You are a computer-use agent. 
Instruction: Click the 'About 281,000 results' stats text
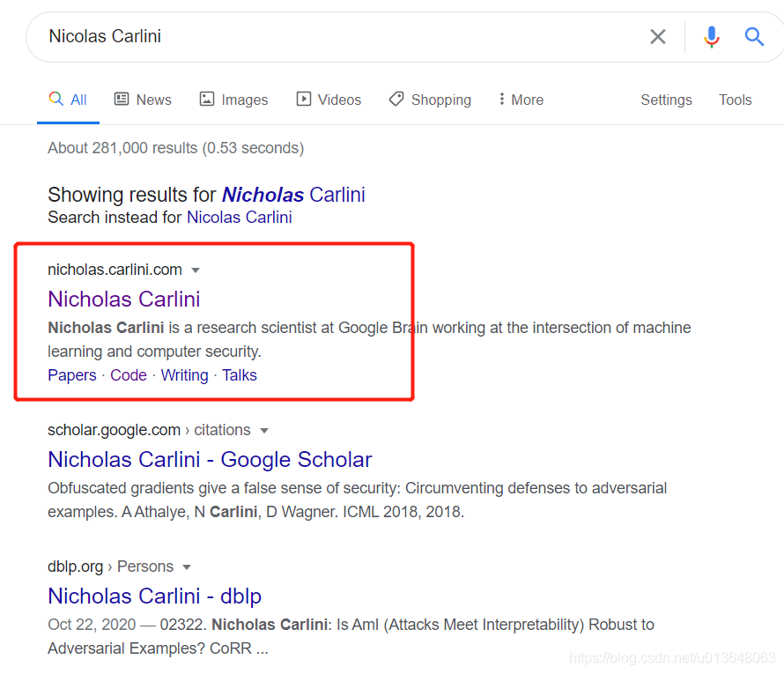[176, 148]
